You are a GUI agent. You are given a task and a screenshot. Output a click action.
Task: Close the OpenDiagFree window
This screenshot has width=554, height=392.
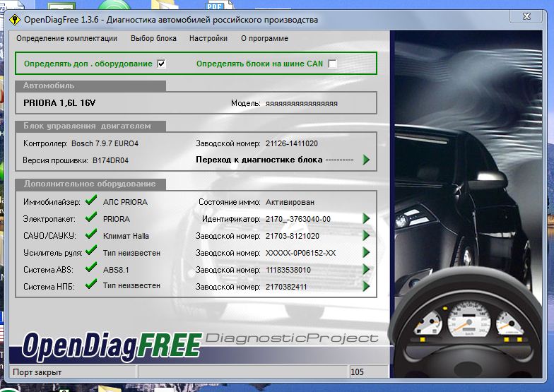[x=526, y=16]
